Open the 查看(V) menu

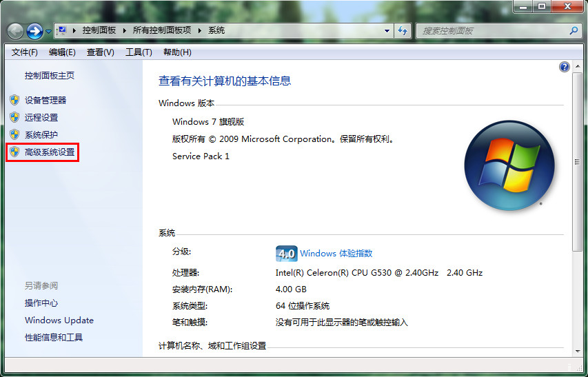pos(100,52)
